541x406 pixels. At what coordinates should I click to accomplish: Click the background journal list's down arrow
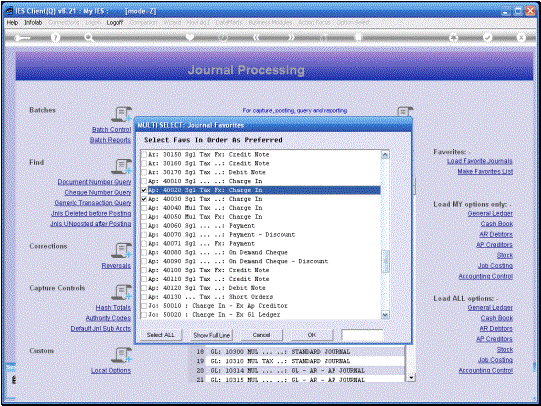tap(411, 378)
